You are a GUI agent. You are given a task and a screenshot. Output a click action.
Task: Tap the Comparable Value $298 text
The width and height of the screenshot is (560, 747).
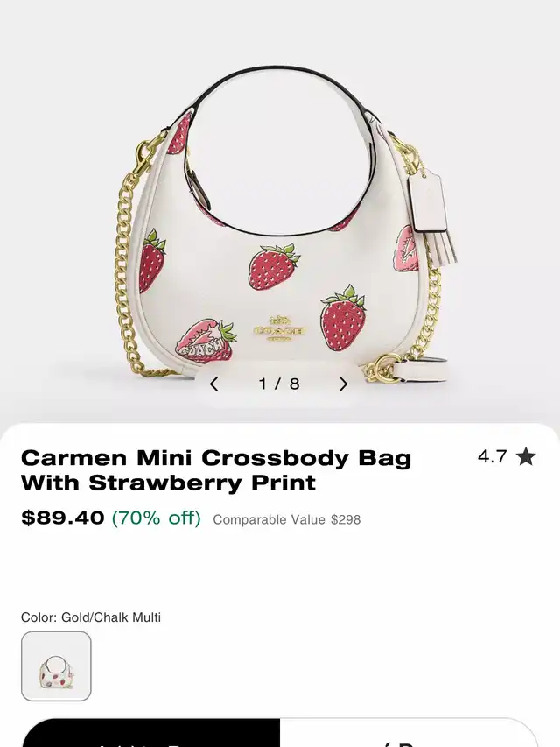pos(287,519)
